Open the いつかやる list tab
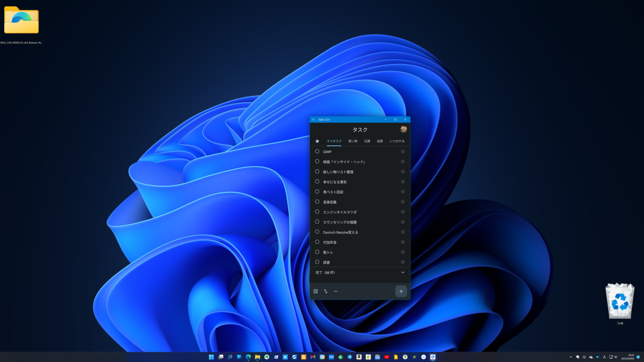644x362 pixels. [397, 141]
